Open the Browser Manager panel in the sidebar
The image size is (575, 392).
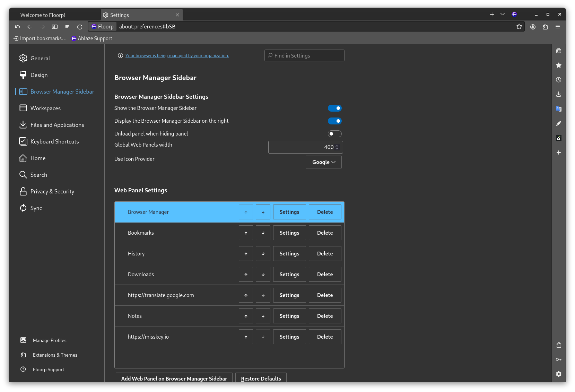[559, 51]
